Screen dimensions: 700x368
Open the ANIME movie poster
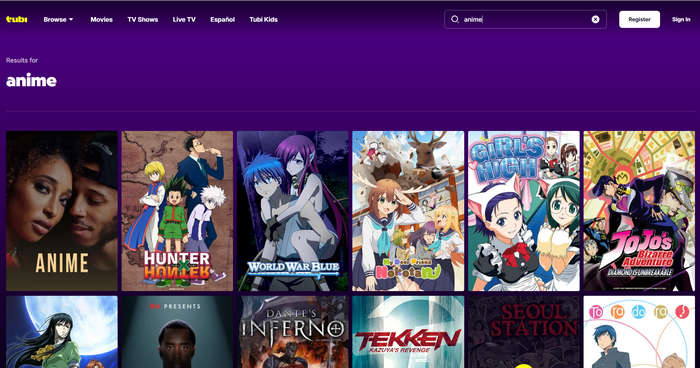[x=62, y=211]
